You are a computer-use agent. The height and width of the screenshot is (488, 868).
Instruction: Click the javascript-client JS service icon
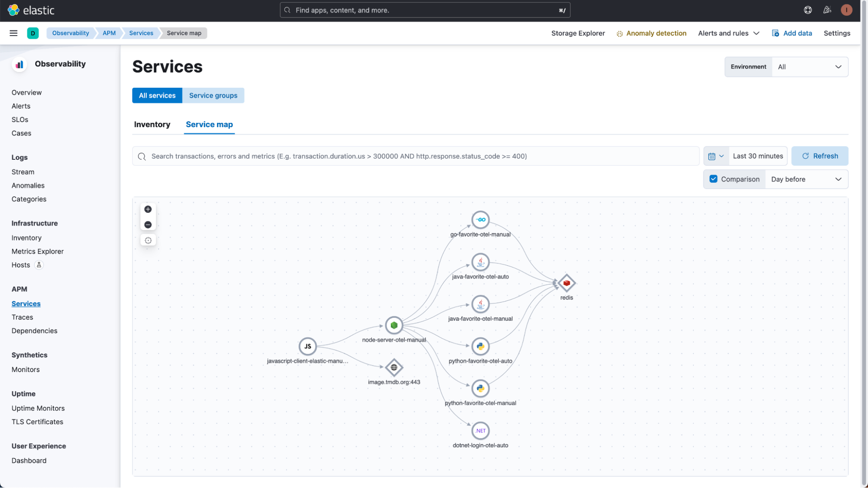(x=307, y=346)
